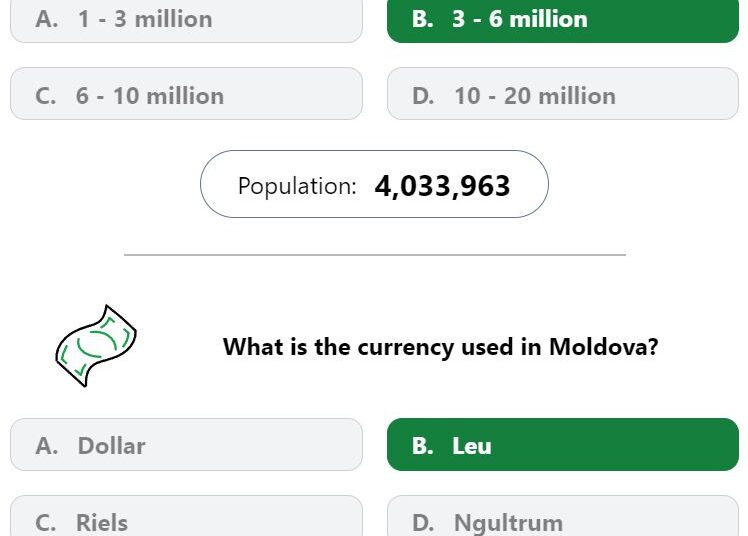The image size is (748, 536).
Task: Select the "1 - 3 million" answer
Action: [186, 20]
